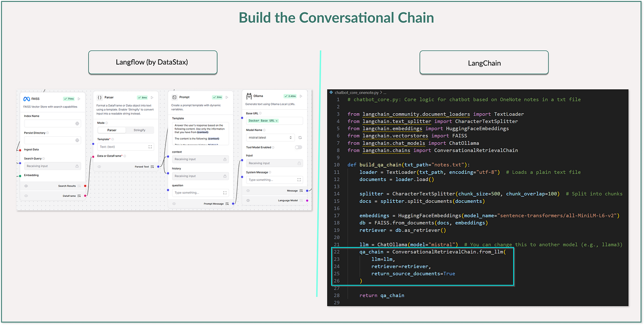Remove Docker Base URL tag with x

(x=276, y=121)
